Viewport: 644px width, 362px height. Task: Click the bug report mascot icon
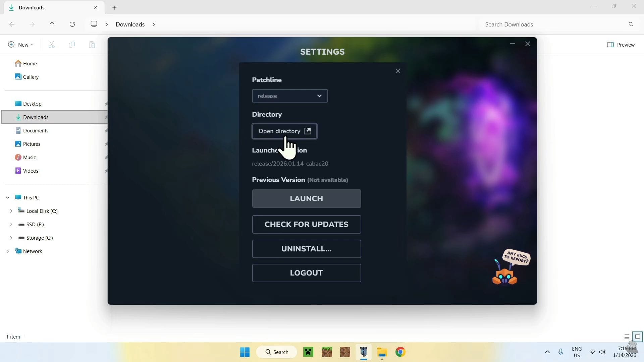[504, 275]
